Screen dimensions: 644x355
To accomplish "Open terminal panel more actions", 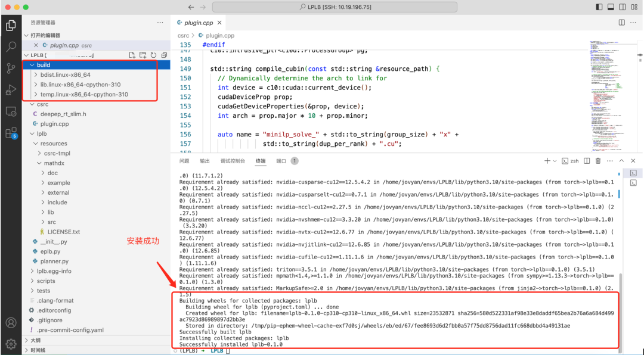I will [609, 161].
